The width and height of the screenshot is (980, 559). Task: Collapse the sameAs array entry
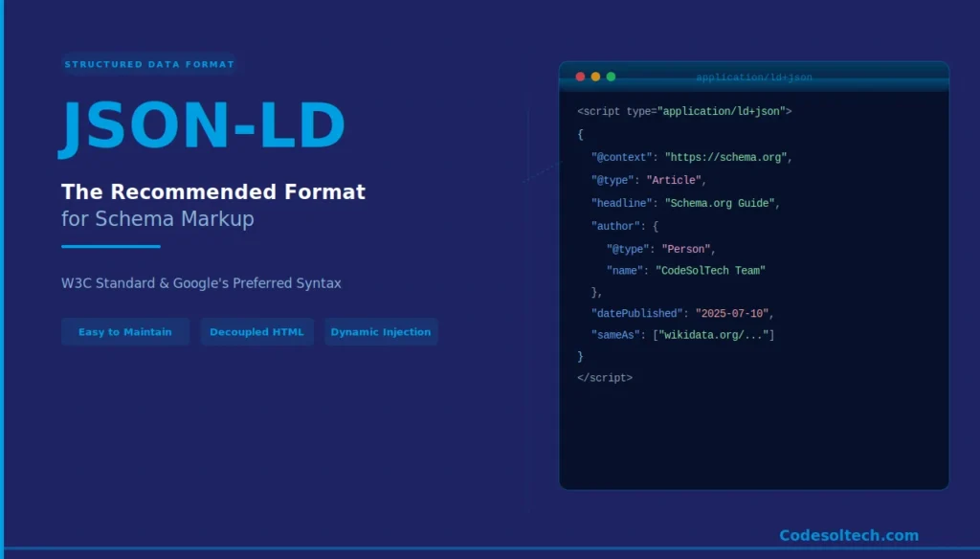(x=681, y=334)
